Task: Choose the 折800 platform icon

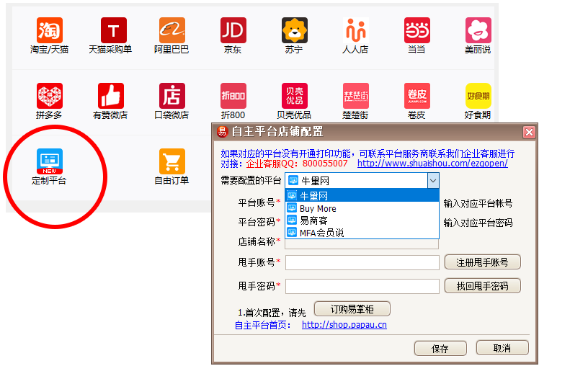Action: point(233,96)
